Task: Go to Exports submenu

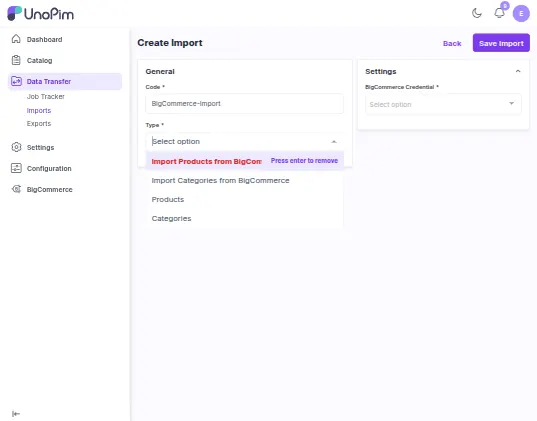Action: [x=39, y=124]
